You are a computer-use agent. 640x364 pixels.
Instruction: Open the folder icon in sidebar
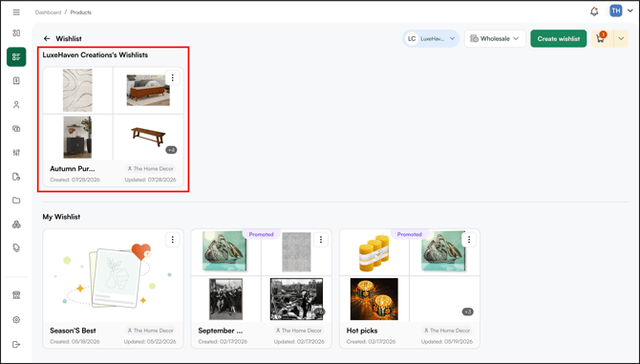coord(16,201)
